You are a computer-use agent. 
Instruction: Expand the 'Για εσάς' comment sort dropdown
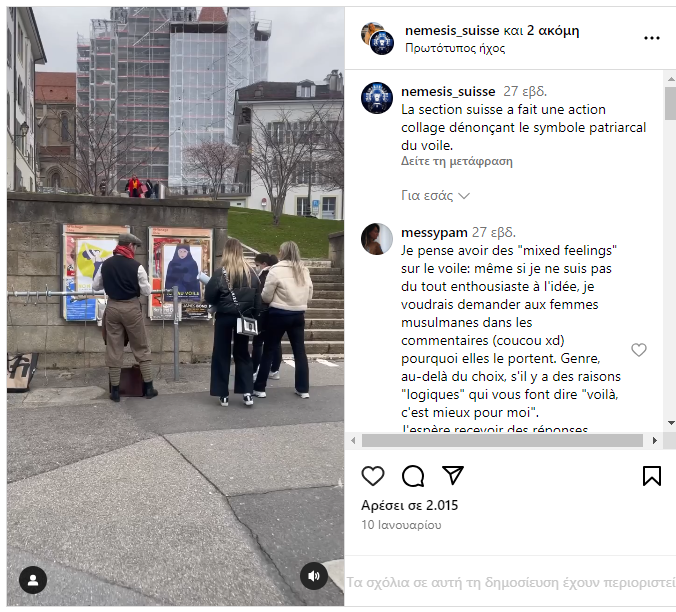coord(435,196)
